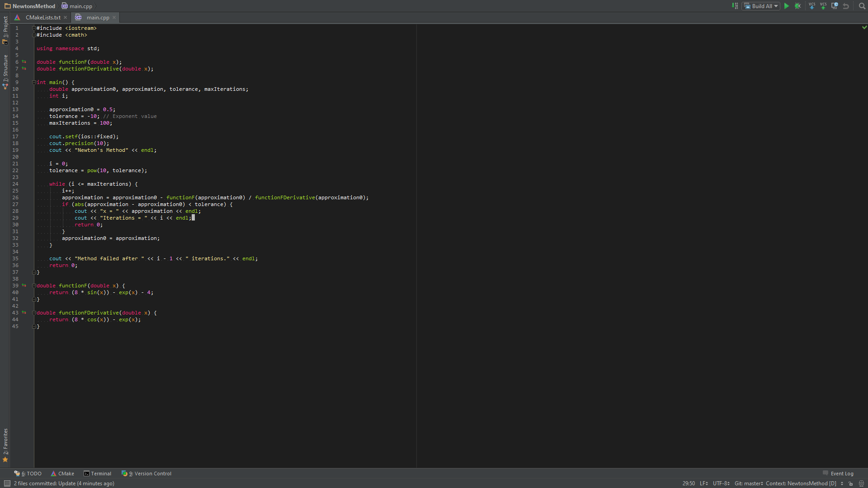Click the green inspection checkmark indicator
The height and width of the screenshot is (488, 868).
(x=864, y=28)
